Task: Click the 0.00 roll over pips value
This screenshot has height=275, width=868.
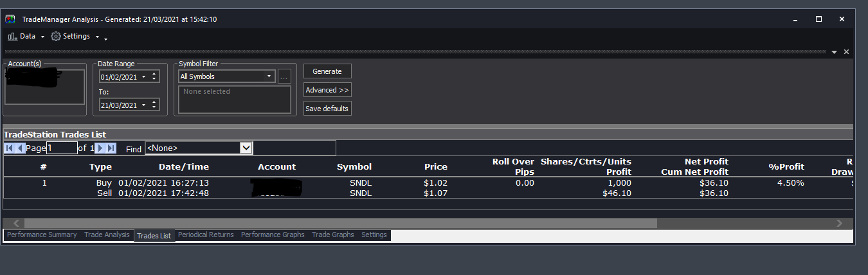Action: click(525, 183)
